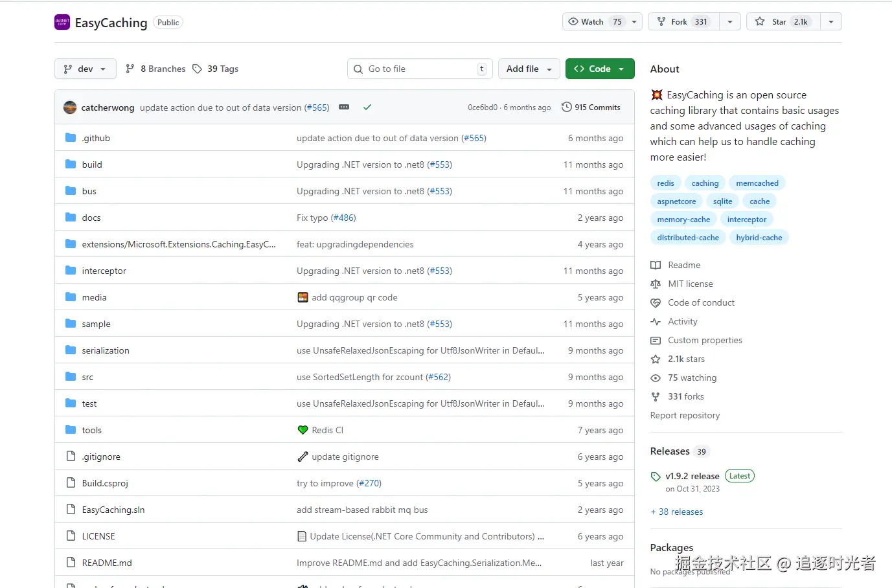Screen dimensions: 892x588
Task: Click the Releases heading
Action: pyautogui.click(x=670, y=451)
